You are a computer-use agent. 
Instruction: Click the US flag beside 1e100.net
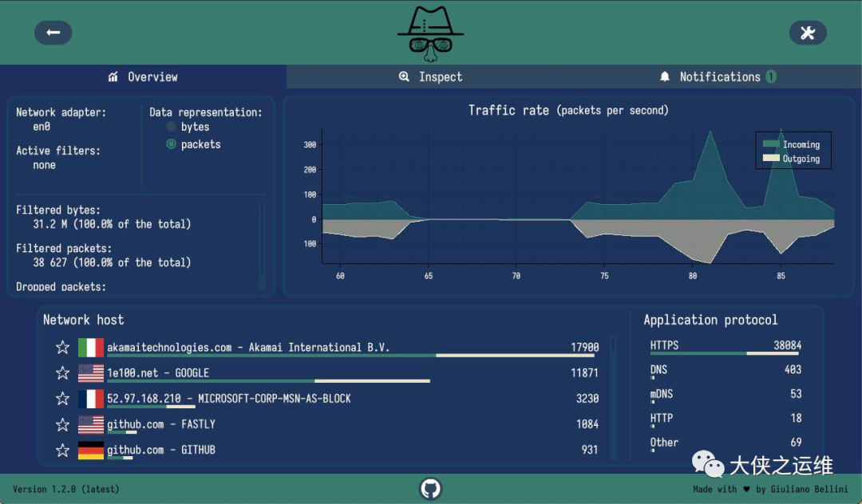[91, 373]
